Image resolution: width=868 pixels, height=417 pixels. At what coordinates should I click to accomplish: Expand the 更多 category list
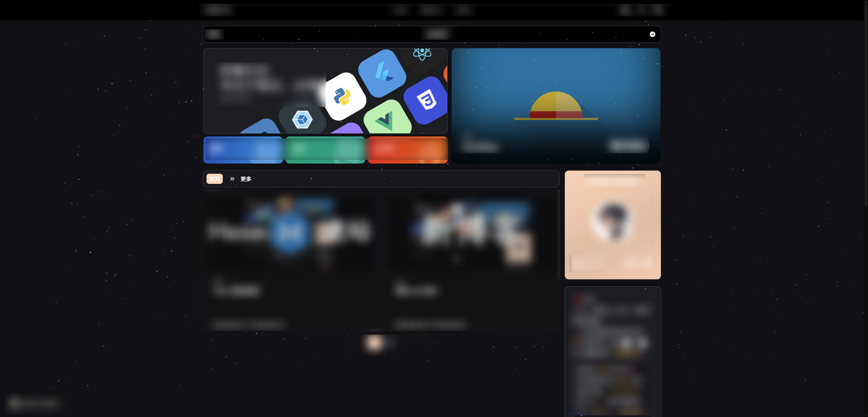(x=246, y=179)
